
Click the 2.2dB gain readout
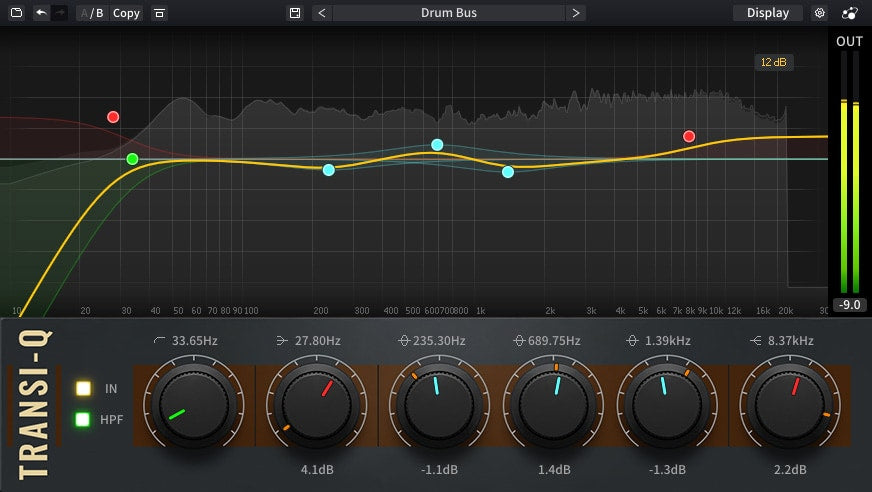coord(790,470)
